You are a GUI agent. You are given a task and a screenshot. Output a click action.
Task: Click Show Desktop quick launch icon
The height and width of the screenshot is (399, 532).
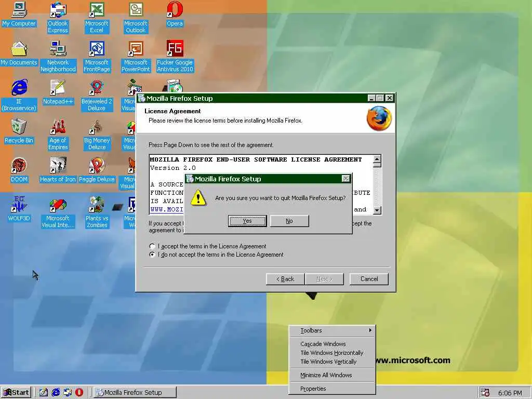[44, 392]
